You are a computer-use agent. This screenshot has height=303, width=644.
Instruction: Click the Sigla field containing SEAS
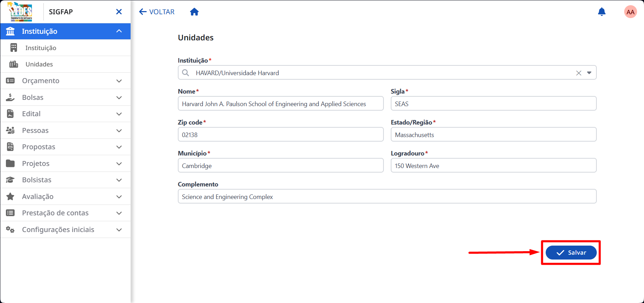[x=494, y=104]
